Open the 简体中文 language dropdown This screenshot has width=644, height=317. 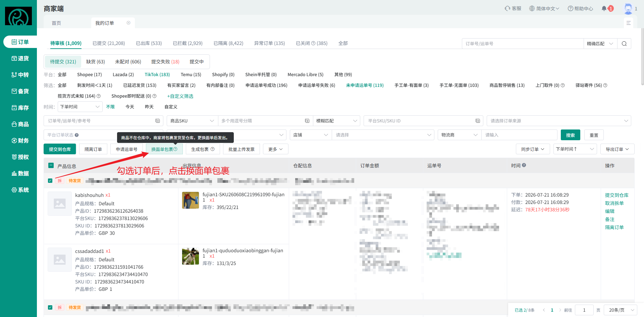point(544,8)
